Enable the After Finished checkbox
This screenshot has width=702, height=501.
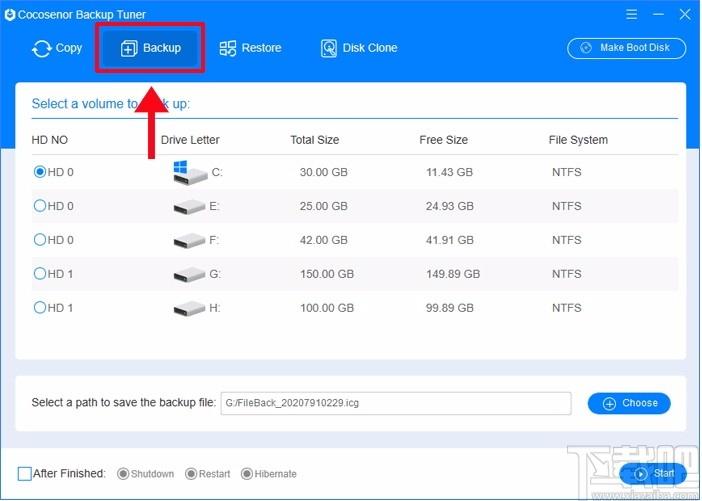[25, 474]
